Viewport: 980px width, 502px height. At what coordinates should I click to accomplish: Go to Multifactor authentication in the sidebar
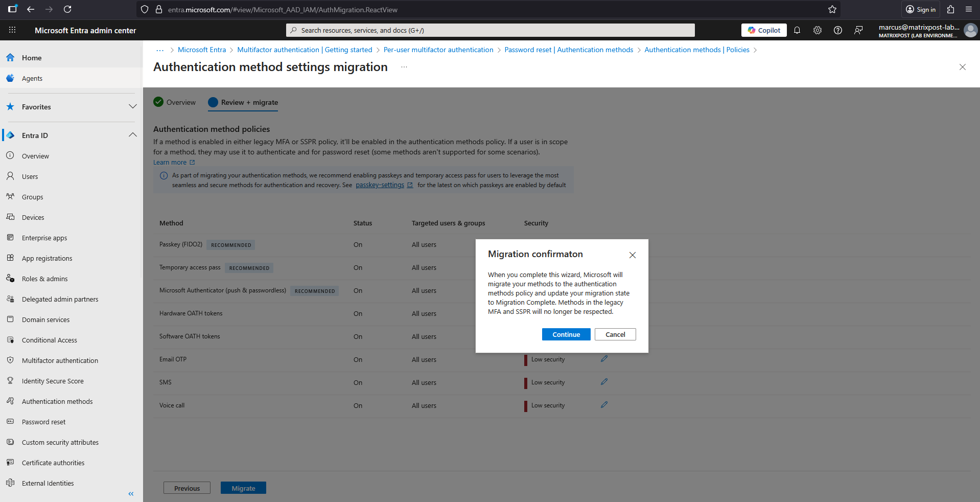point(60,360)
